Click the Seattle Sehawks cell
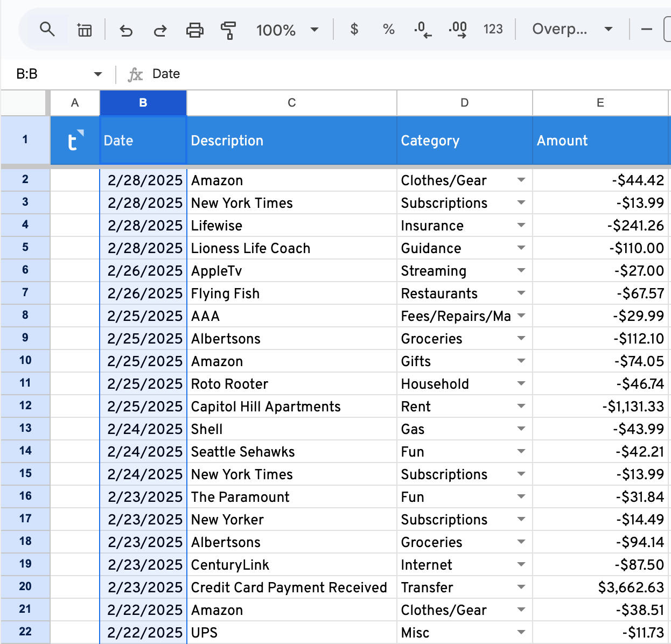This screenshot has width=671, height=644. (292, 451)
